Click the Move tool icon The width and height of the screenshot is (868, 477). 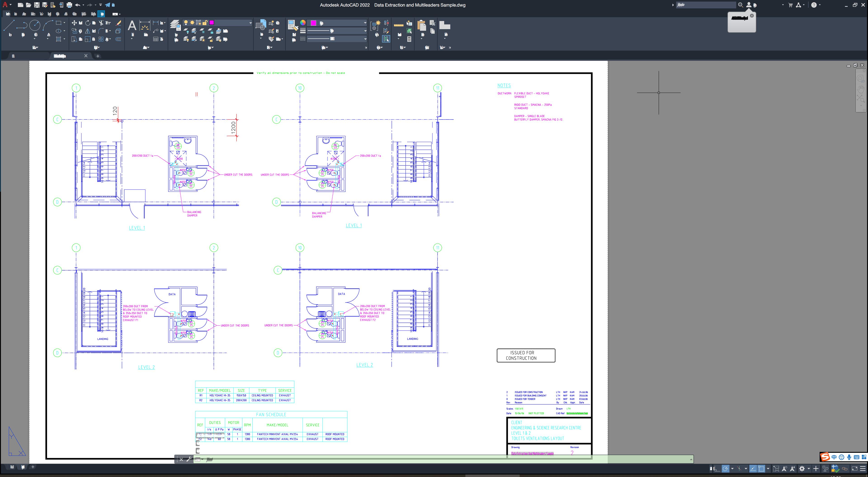(74, 23)
